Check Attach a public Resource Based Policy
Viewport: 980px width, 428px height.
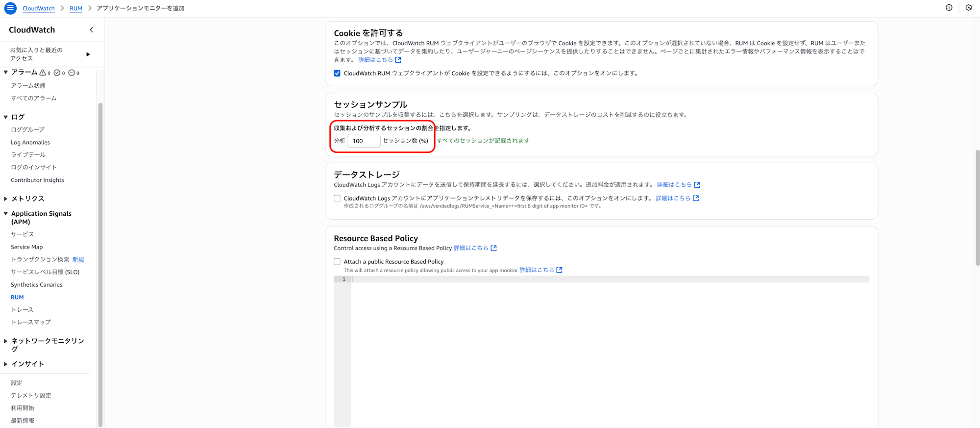[337, 262]
